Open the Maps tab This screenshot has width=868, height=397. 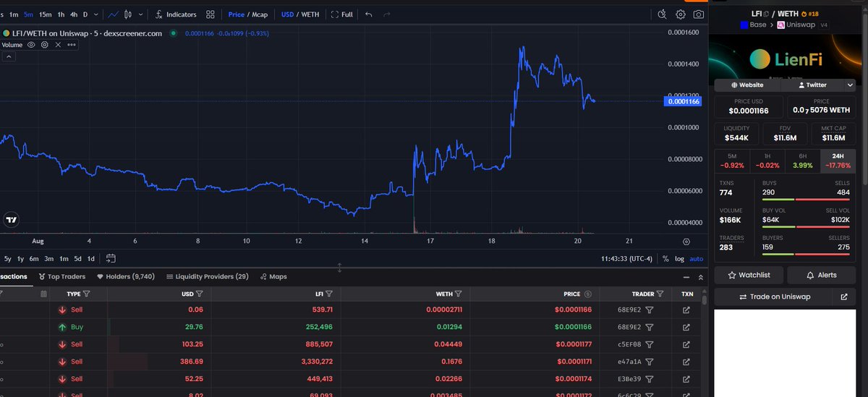273,276
